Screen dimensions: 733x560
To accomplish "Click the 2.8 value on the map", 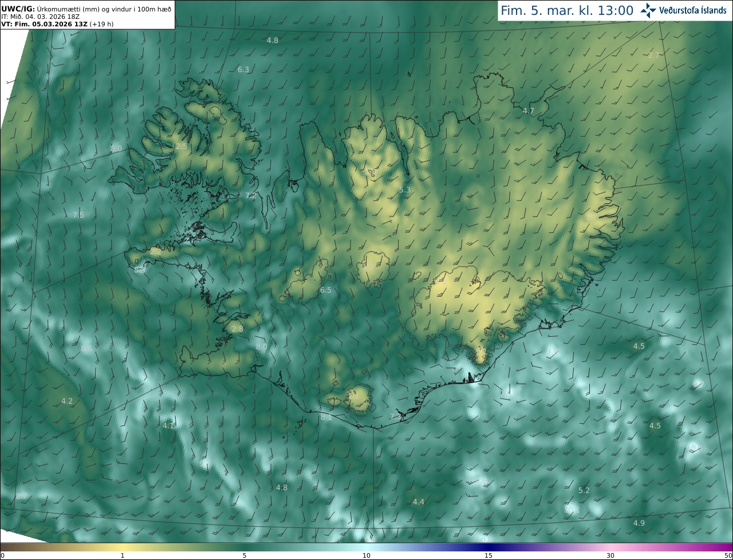I will tap(238, 329).
